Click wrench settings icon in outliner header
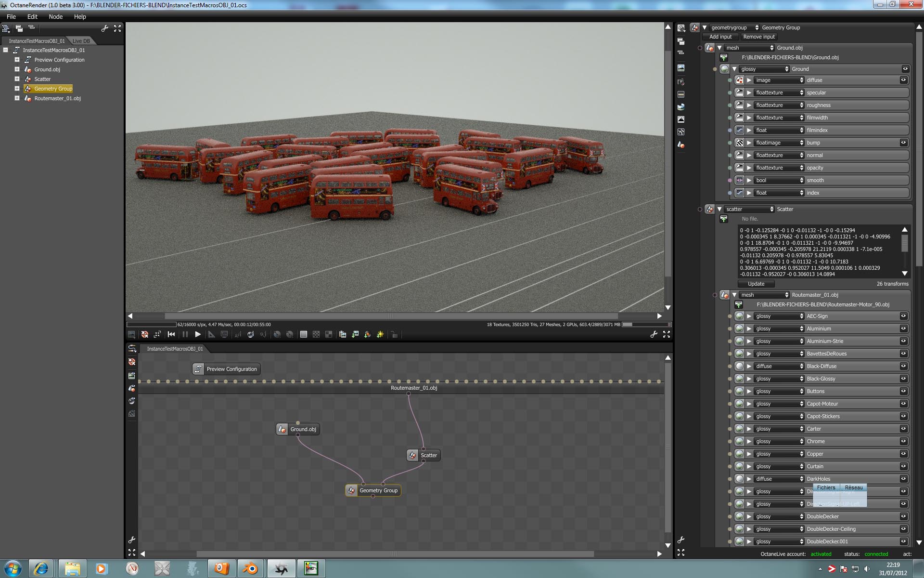This screenshot has width=924, height=578. point(104,29)
